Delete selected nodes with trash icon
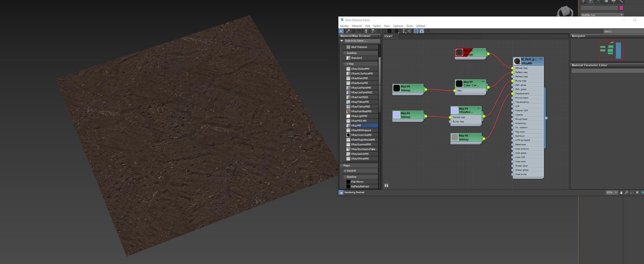The width and height of the screenshot is (644, 264). point(366,31)
